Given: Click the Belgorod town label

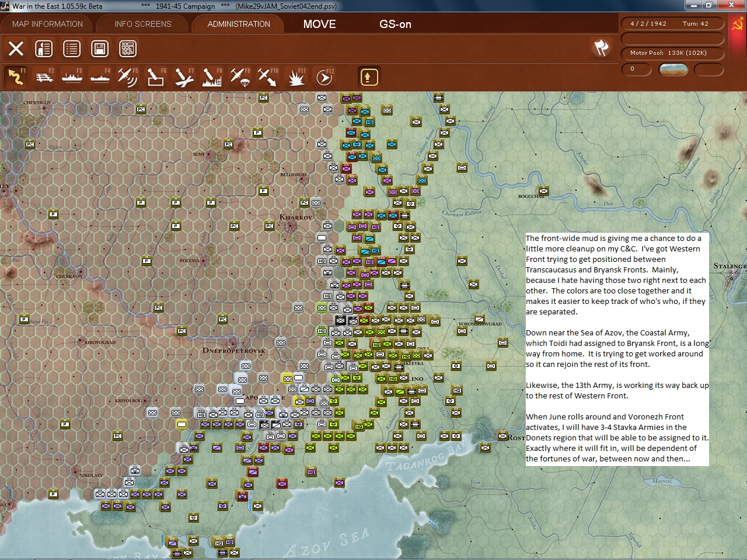Looking at the screenshot, I should tap(293, 174).
